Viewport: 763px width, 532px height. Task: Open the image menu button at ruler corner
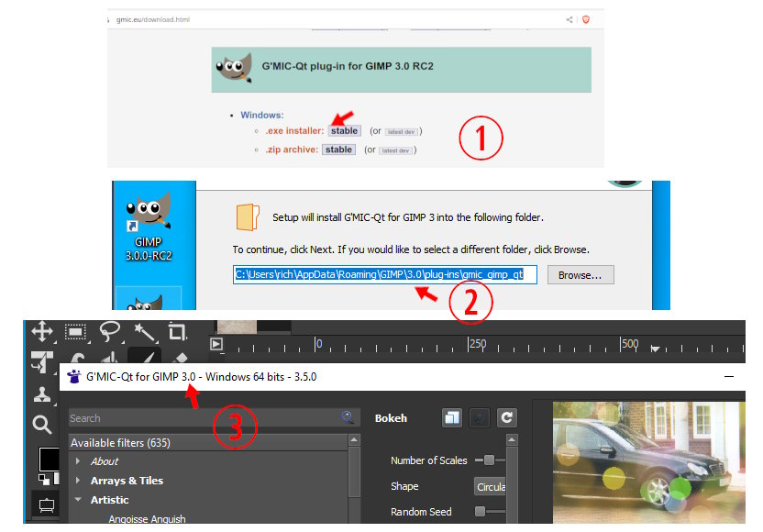point(216,344)
